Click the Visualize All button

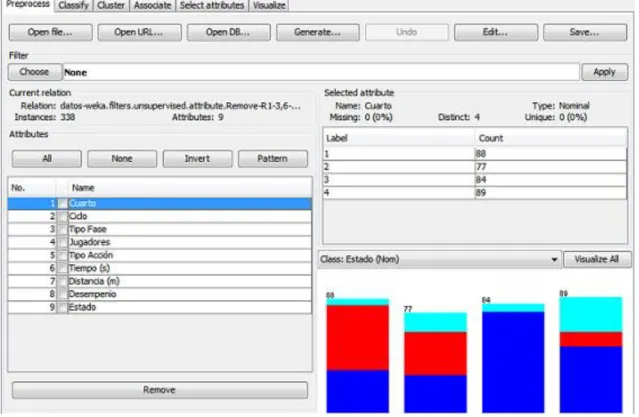click(597, 260)
